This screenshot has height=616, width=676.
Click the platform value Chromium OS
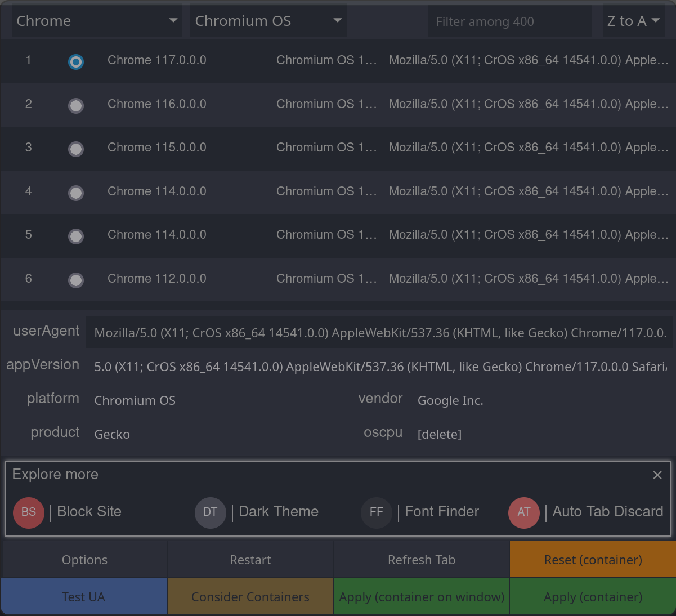pos(135,400)
